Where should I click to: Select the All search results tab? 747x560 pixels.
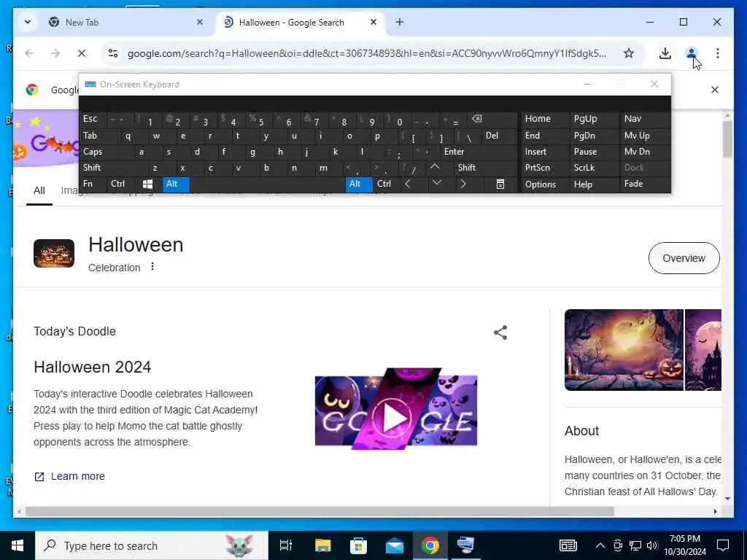[x=39, y=191]
